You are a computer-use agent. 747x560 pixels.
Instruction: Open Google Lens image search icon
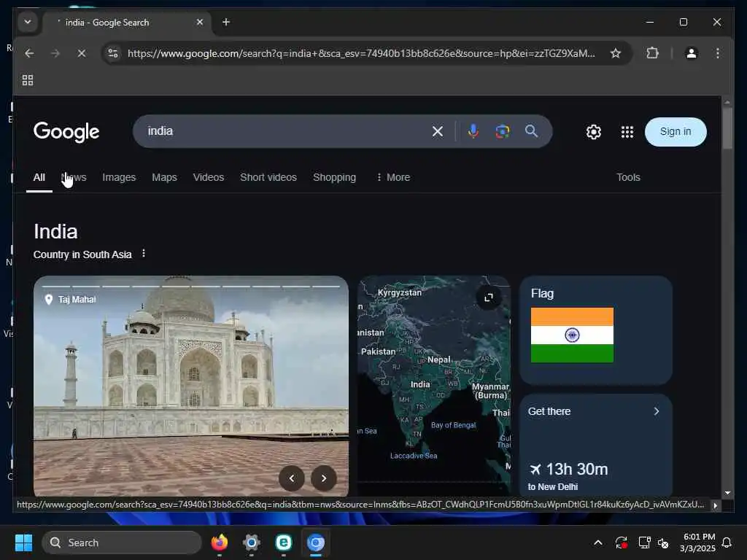point(502,131)
